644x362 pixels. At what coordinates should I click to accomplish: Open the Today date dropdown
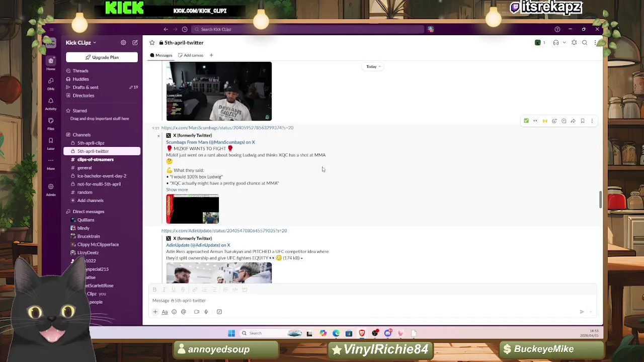tap(373, 66)
